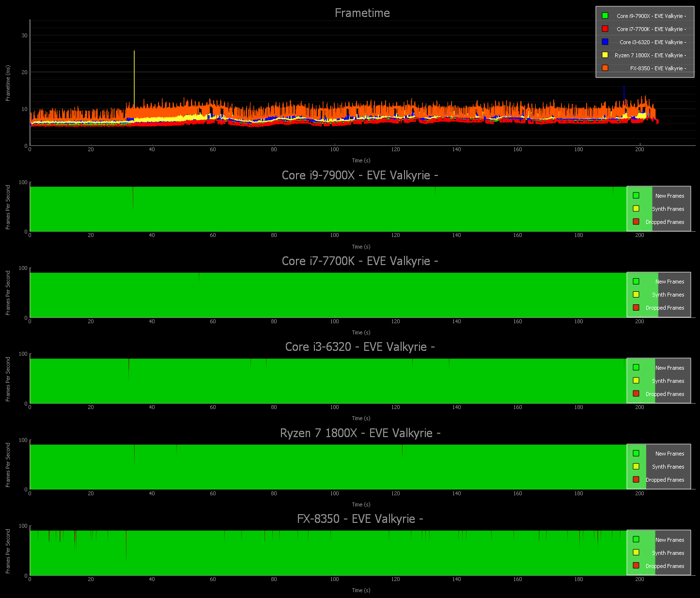Click the 'Frametime (ms)' vertical axis label

8,83
